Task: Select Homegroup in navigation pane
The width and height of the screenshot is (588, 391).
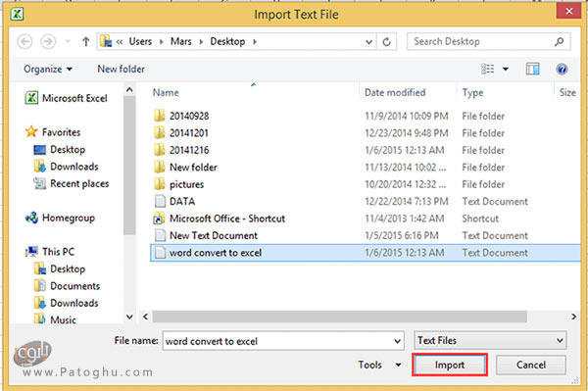Action: [60, 218]
